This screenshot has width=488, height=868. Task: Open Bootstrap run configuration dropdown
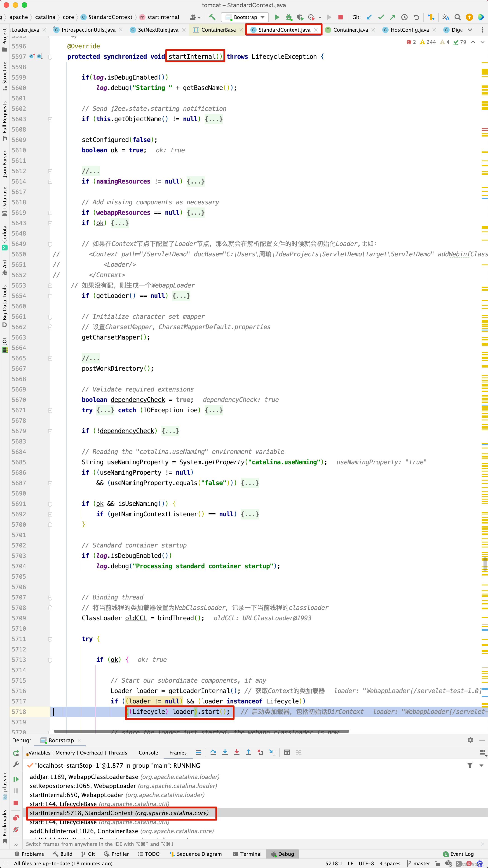pos(245,17)
